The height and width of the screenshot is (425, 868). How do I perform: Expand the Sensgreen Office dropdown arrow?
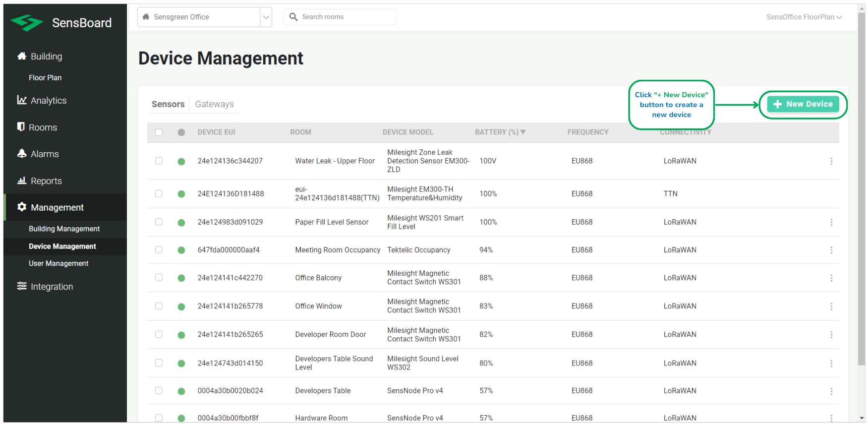pos(266,17)
